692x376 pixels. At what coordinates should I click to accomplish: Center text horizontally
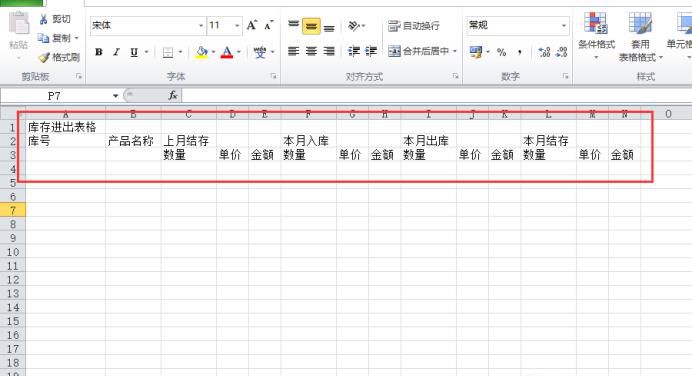[x=311, y=52]
